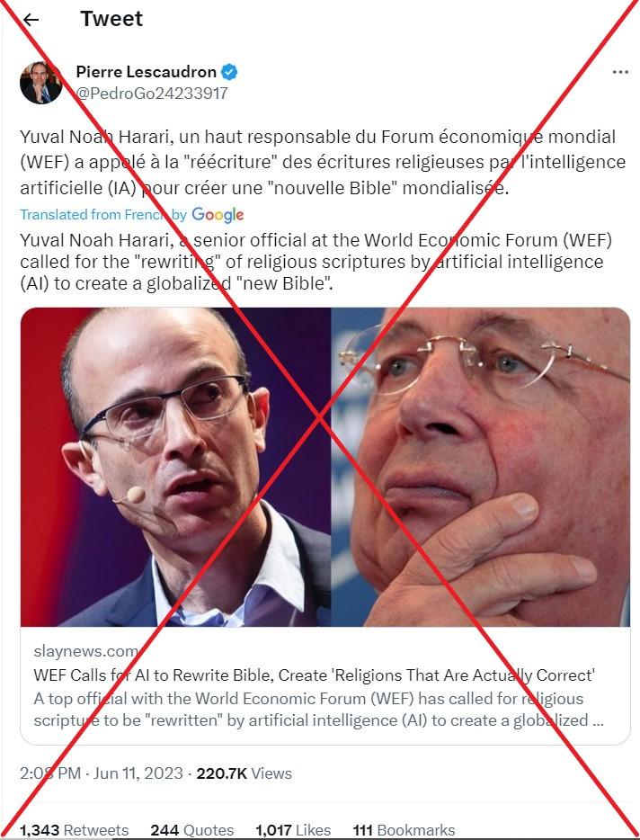Show the 244 Quotes list
The width and height of the screenshot is (640, 840).
point(191,830)
